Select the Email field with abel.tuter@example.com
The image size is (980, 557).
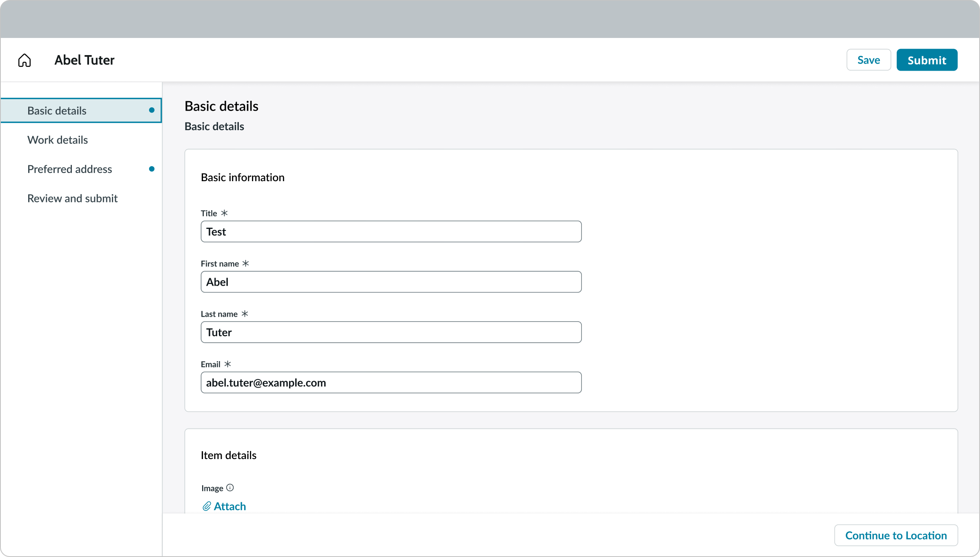click(x=390, y=382)
